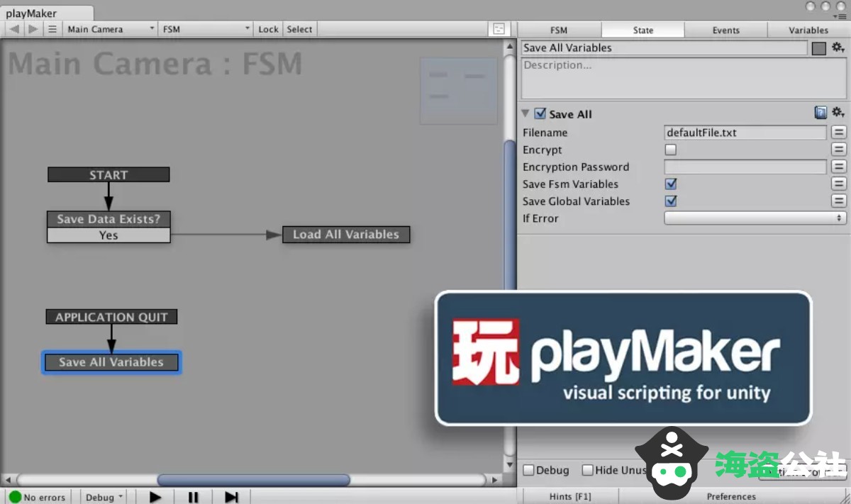The height and width of the screenshot is (504, 851).
Task: Click the graph scroll up arrow
Action: point(509,47)
